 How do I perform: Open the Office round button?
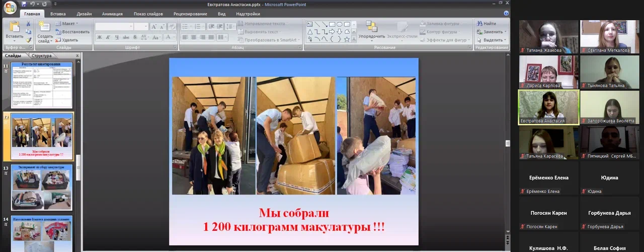pos(10,7)
